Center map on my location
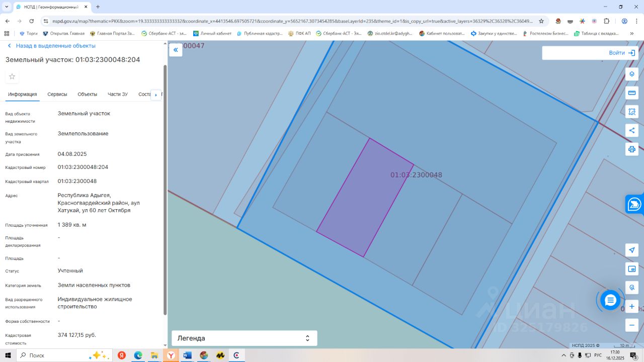Viewport: 644px width, 362px height. [x=632, y=250]
